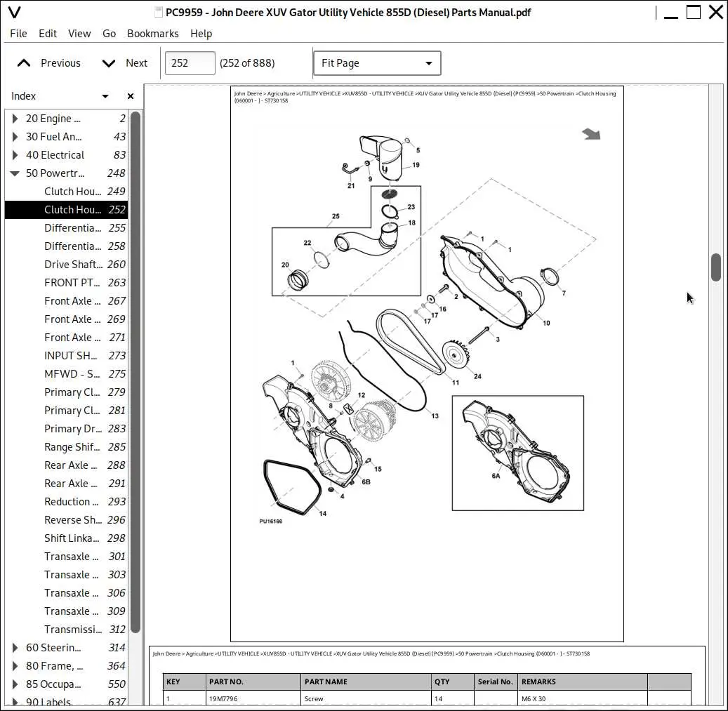Open the File menu
Screen dimensions: 728x711
(18, 34)
